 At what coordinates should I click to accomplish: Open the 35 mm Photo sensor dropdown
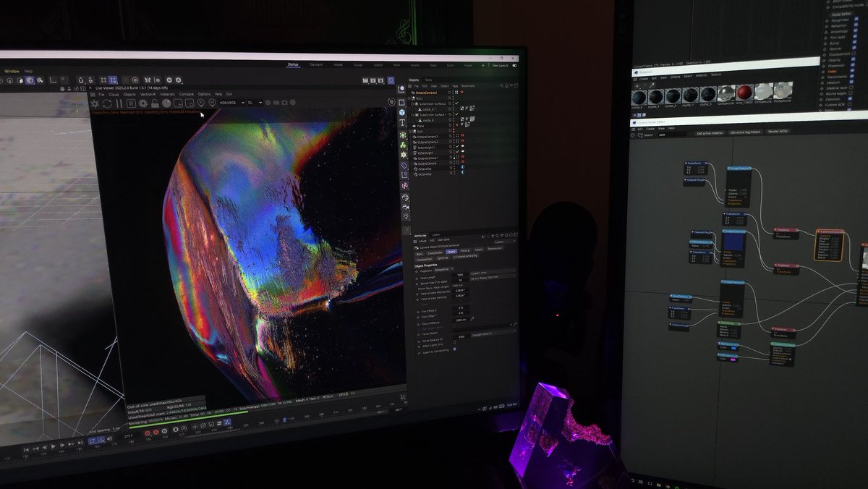point(493,278)
